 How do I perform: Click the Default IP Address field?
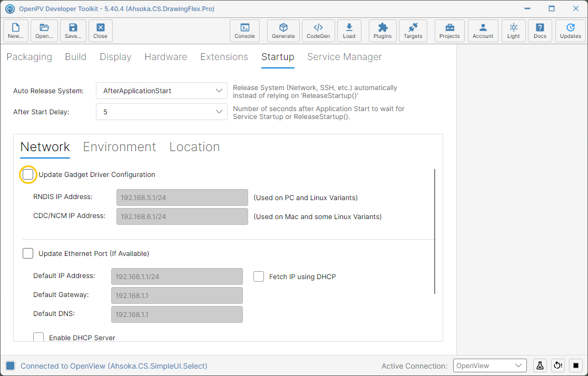[x=177, y=276]
